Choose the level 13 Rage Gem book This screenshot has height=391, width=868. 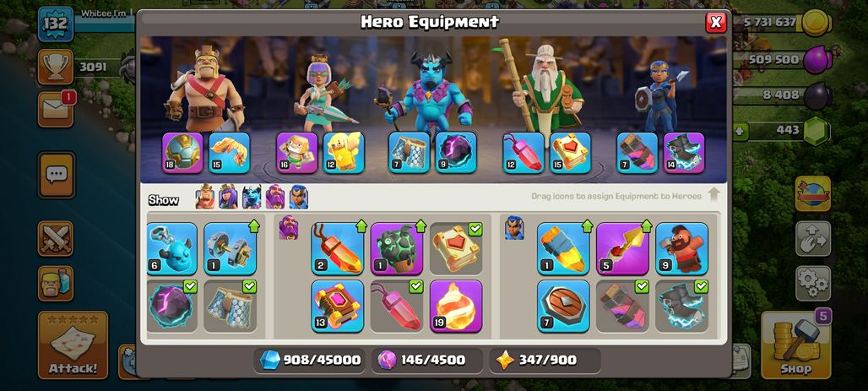(337, 307)
